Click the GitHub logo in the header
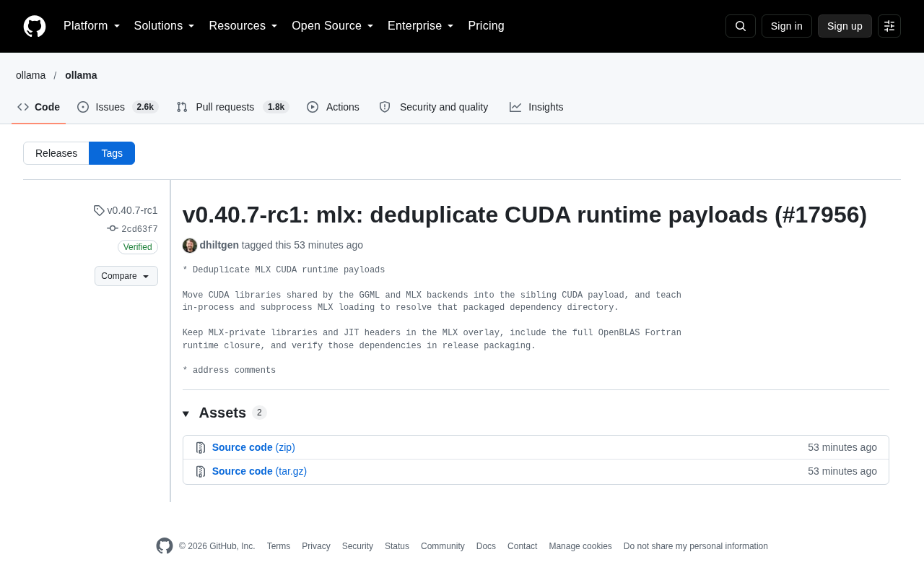The width and height of the screenshot is (924, 578). click(x=35, y=26)
